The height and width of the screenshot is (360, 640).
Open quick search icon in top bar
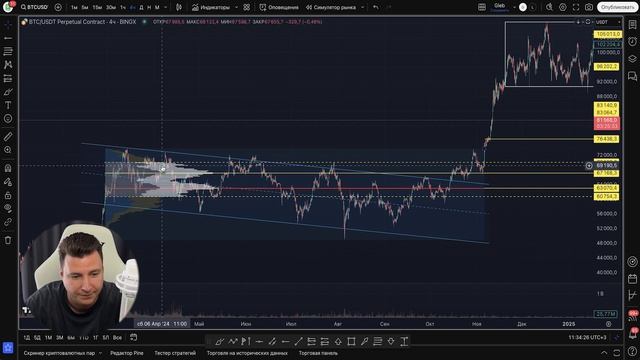[549, 7]
